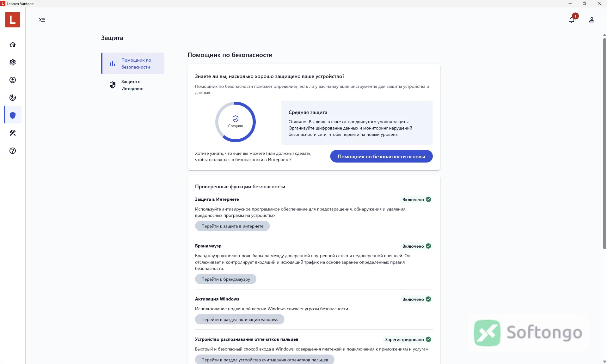Click the Средняя защита heading

pos(308,112)
